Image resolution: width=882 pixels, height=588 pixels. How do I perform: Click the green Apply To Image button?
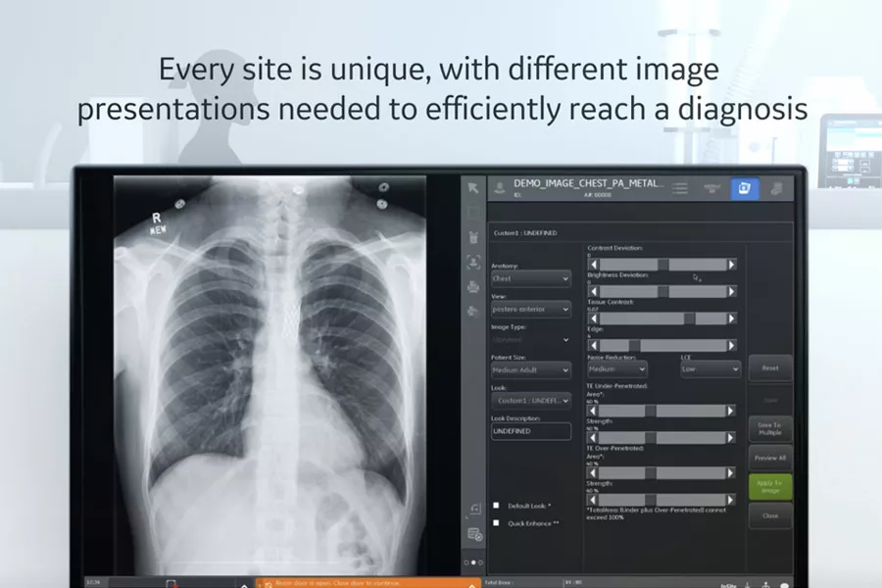pyautogui.click(x=770, y=487)
